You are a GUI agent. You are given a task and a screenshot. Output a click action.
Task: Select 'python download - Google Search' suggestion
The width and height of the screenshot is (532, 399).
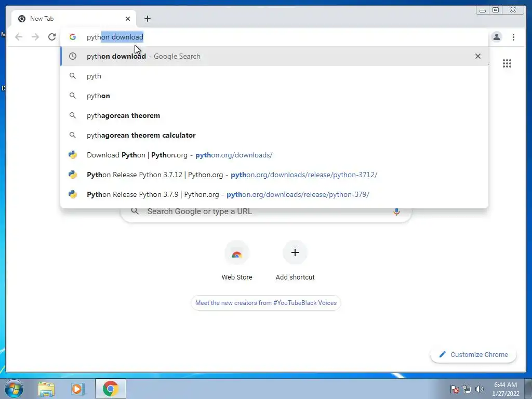point(274,56)
